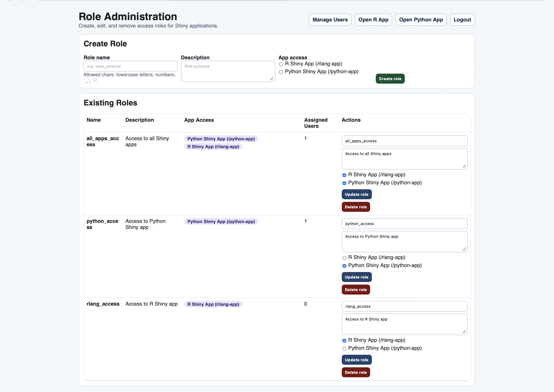The width and height of the screenshot is (554, 392).
Task: Open the R App
Action: point(373,19)
